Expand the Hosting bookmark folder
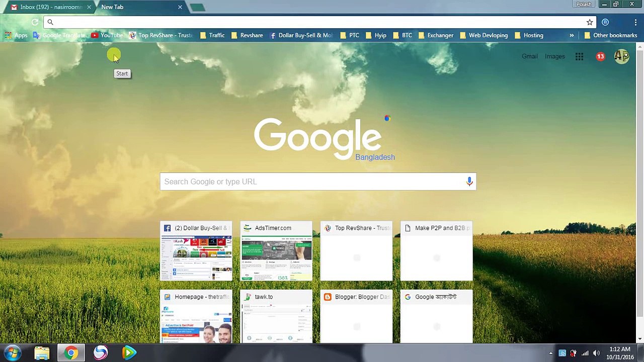This screenshot has width=644, height=362. [528, 35]
